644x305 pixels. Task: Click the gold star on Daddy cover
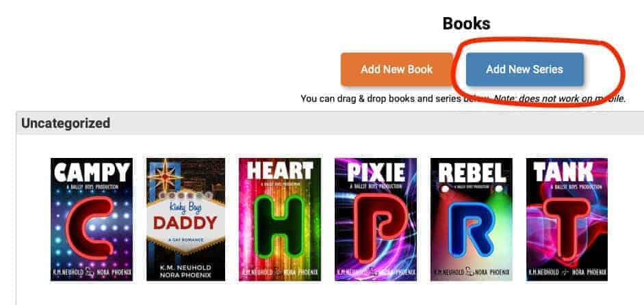(x=164, y=176)
